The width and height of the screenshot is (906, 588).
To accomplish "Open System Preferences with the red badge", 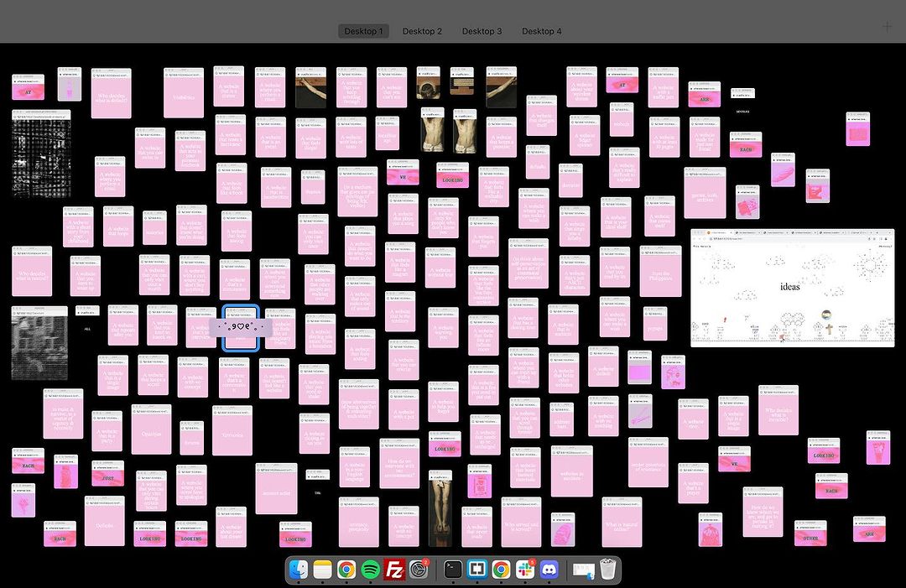I will click(x=419, y=570).
